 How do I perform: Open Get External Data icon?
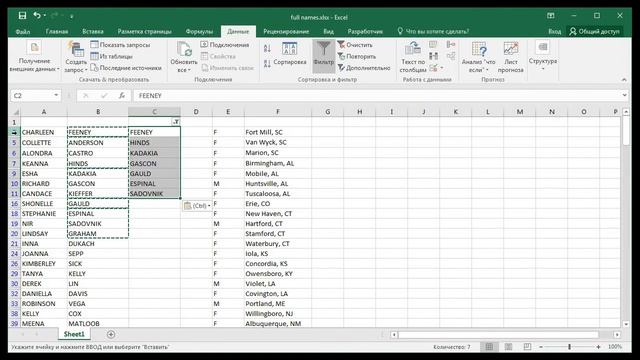point(34,48)
